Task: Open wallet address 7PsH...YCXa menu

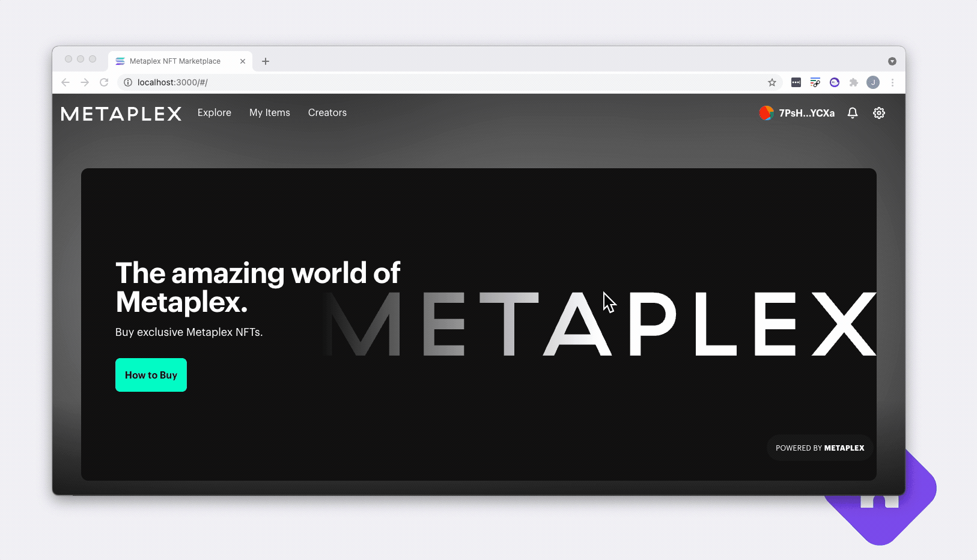Action: pos(806,113)
